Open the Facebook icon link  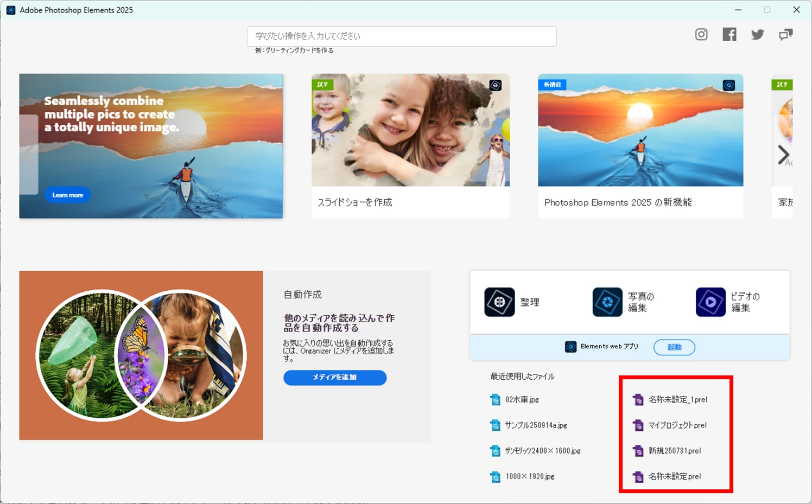pyautogui.click(x=729, y=35)
